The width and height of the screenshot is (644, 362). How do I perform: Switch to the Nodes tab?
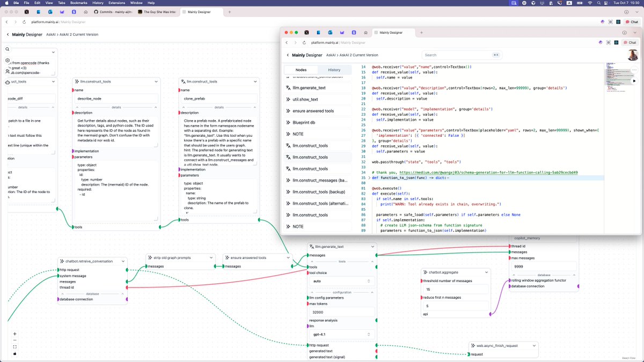coord(301,70)
